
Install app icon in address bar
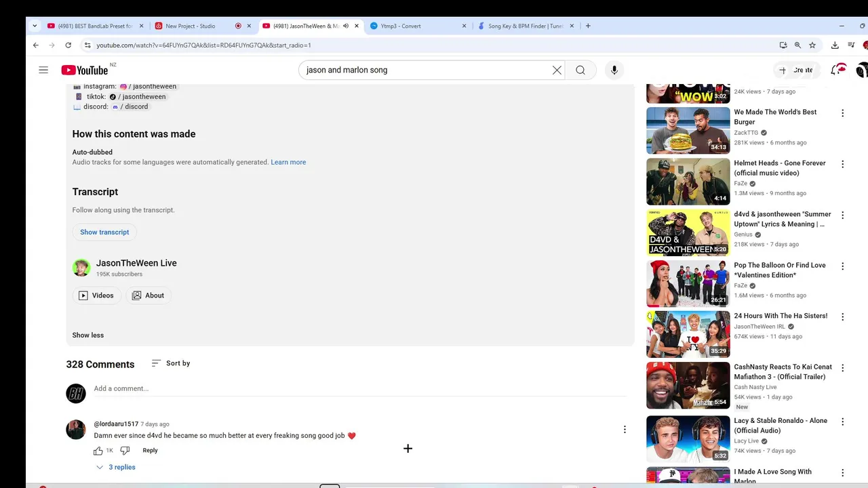click(x=783, y=45)
